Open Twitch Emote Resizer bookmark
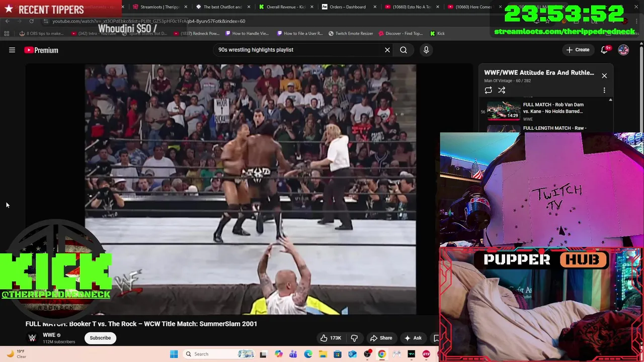 click(x=351, y=33)
